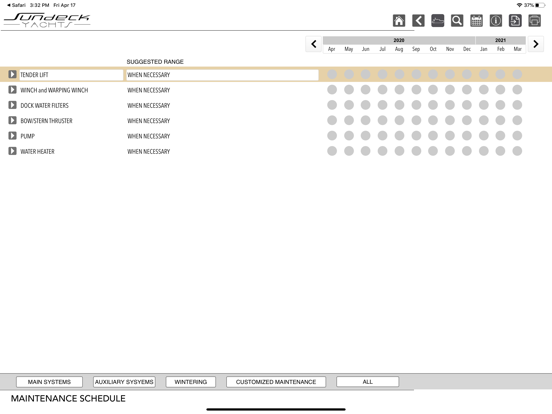Image resolution: width=552 pixels, height=414 pixels.
Task: Open the information icon
Action: [x=496, y=21]
